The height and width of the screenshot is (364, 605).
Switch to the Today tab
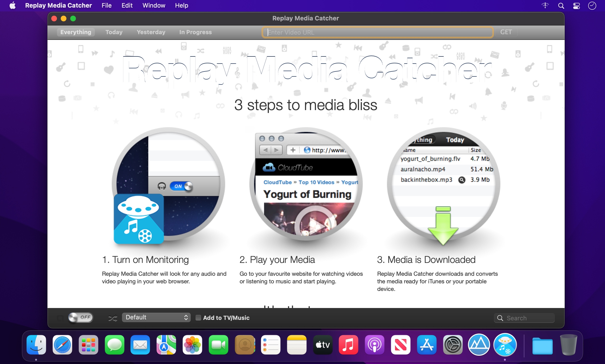(x=114, y=32)
